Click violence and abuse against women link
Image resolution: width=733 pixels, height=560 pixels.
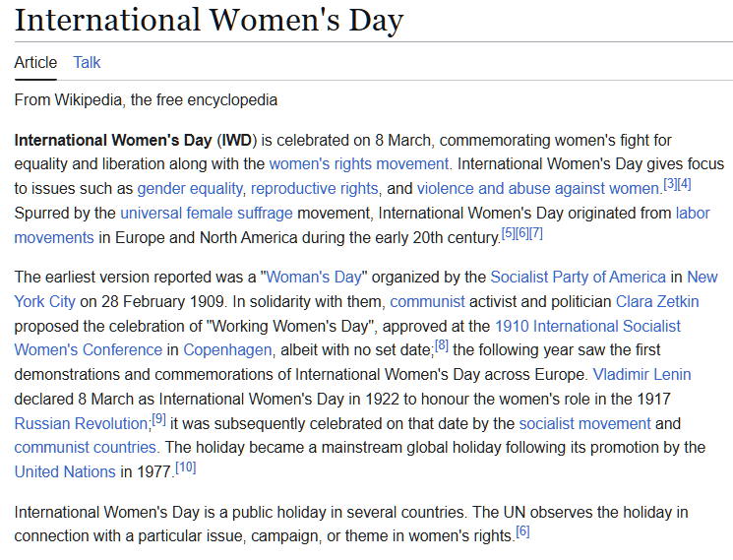pyautogui.click(x=538, y=188)
